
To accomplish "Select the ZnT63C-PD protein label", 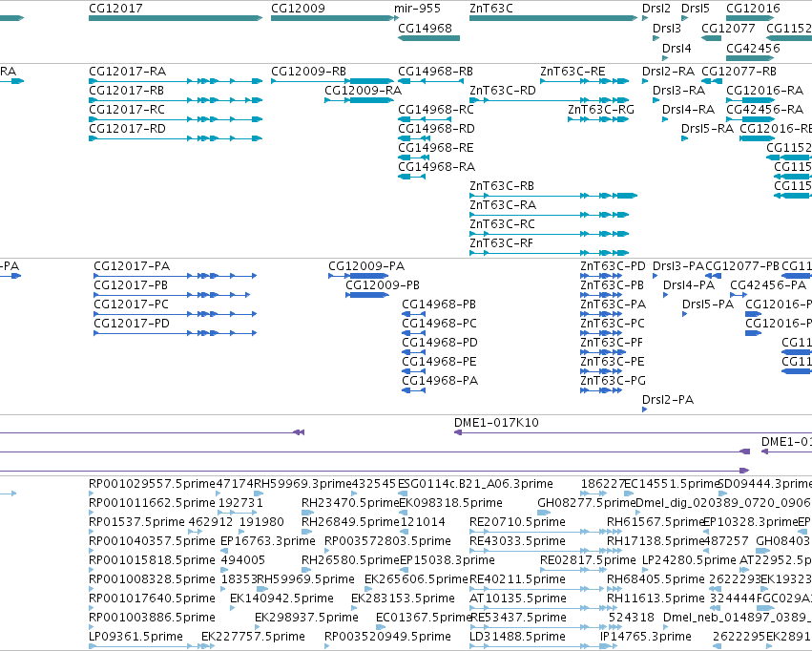I will (x=614, y=266).
